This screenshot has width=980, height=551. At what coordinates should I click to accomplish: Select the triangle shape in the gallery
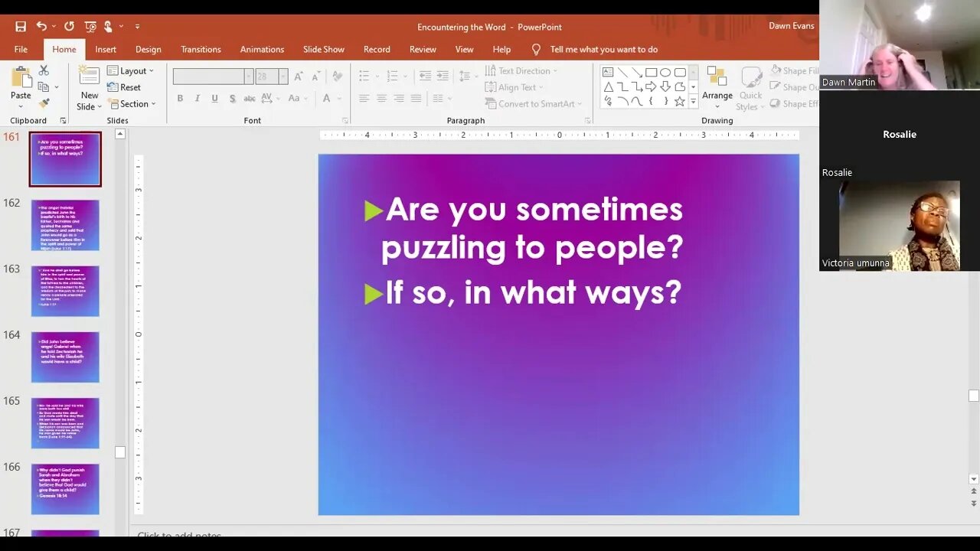pos(608,86)
